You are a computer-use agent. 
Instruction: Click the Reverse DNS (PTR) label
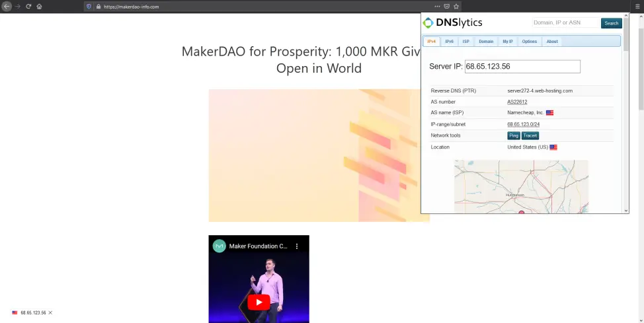[x=454, y=90]
